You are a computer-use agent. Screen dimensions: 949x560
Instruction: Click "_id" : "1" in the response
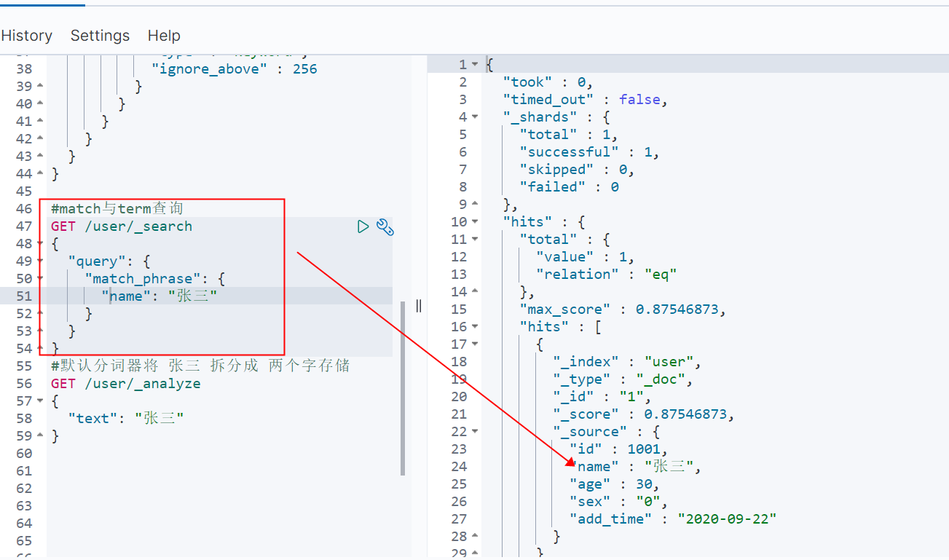pos(602,397)
